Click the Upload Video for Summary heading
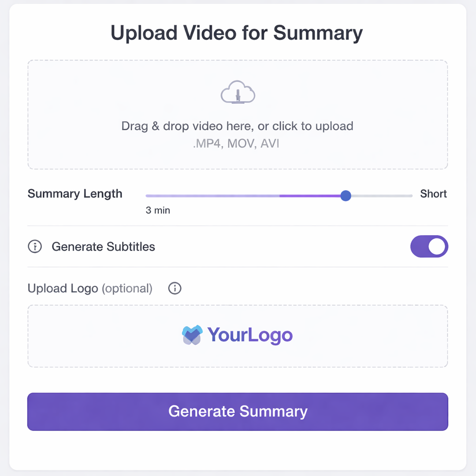 [x=236, y=33]
